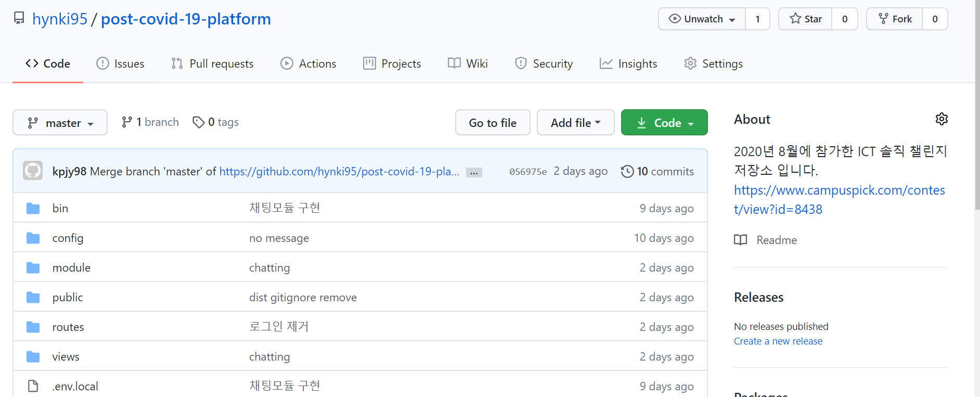The width and height of the screenshot is (980, 397).
Task: Open the bin folder
Action: pyautogui.click(x=60, y=208)
